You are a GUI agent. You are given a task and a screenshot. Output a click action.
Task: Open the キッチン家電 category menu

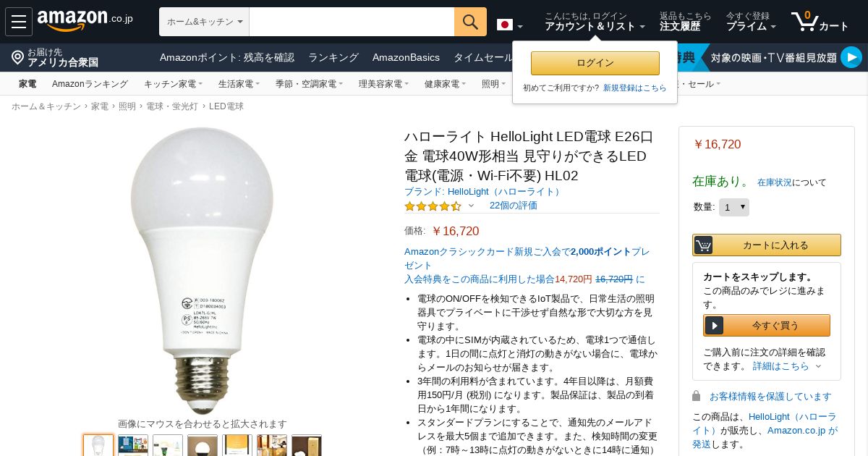[173, 84]
